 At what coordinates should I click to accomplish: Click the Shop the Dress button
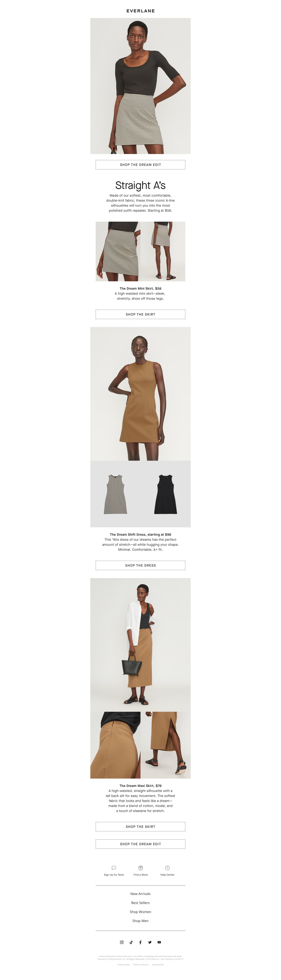(x=140, y=565)
